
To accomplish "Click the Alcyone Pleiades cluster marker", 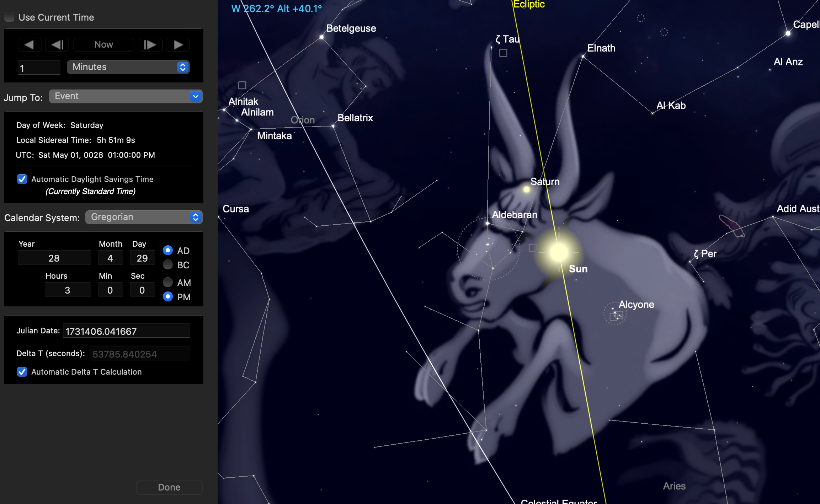I will tap(616, 314).
